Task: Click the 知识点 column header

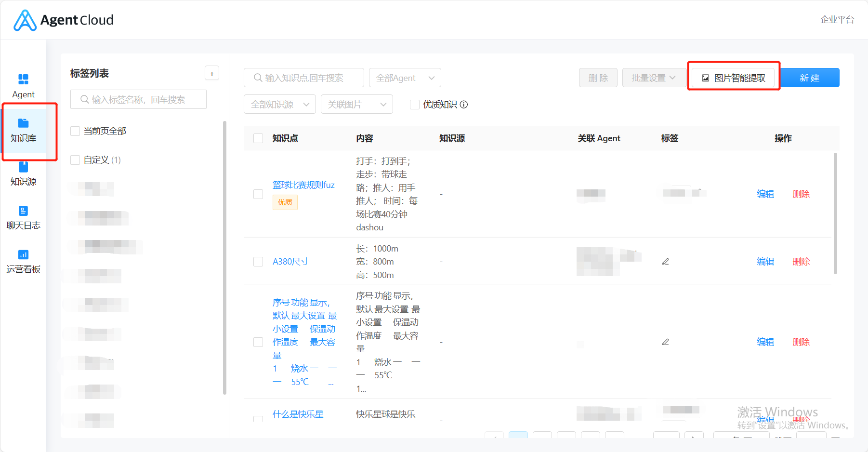Action: (x=285, y=138)
